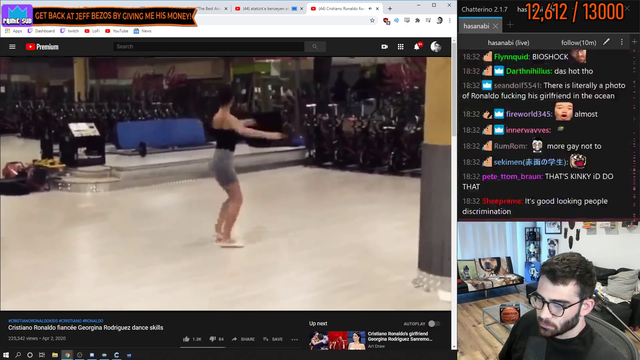Viewport: 640px width, 360px height.
Task: Click the YouTube search magnifier button
Action: click(x=315, y=47)
